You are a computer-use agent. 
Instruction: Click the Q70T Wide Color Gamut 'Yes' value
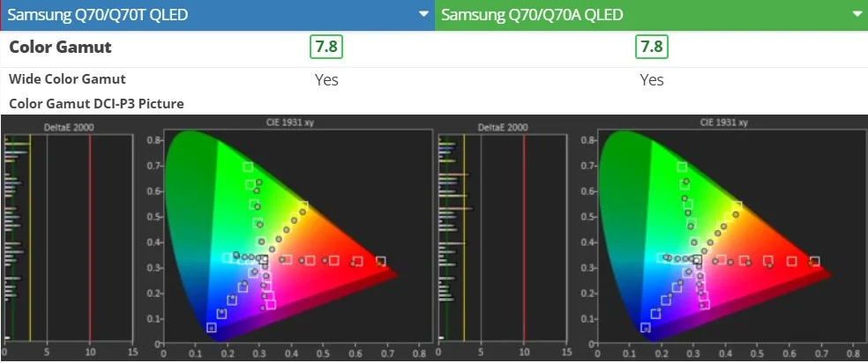pyautogui.click(x=326, y=80)
